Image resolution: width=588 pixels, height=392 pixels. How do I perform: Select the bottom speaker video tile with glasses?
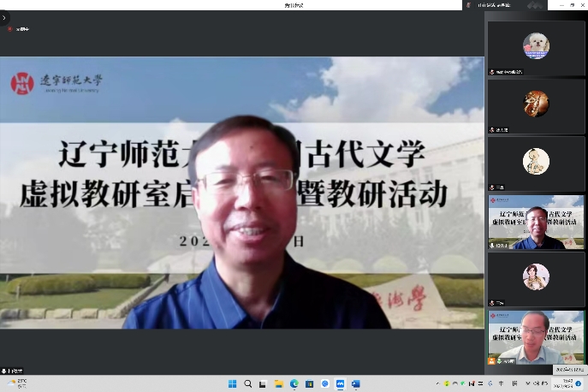coord(536,337)
